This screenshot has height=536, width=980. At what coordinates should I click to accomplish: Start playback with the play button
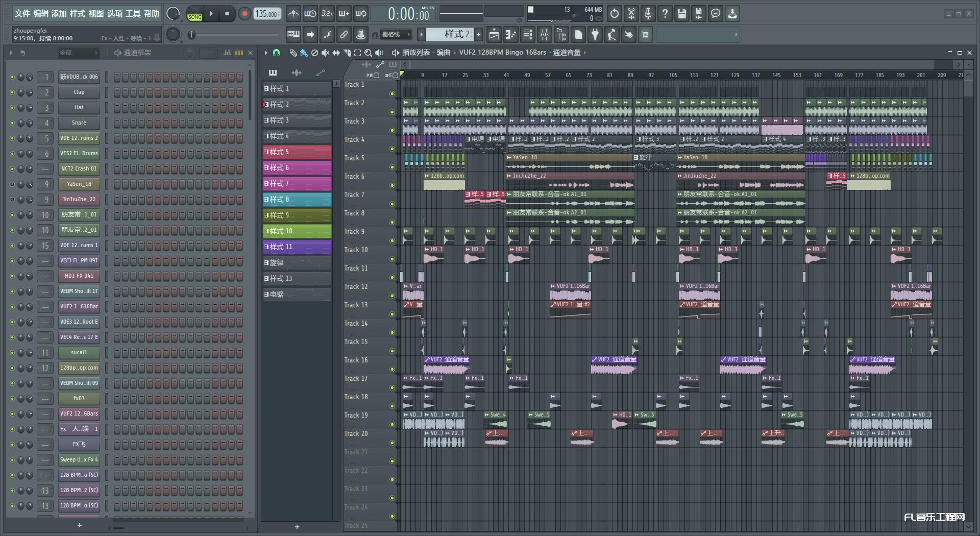[211, 14]
